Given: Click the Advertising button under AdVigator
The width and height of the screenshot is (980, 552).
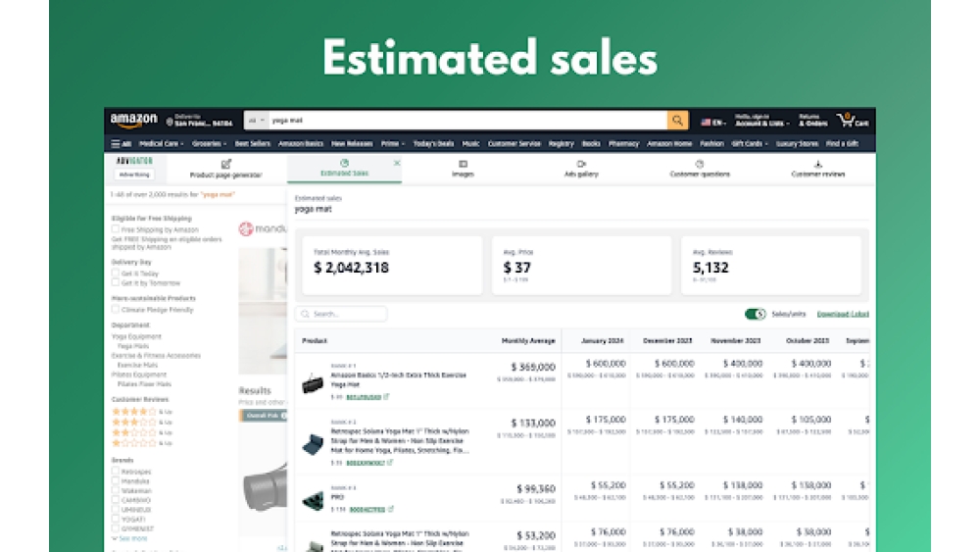Looking at the screenshot, I should pyautogui.click(x=134, y=175).
